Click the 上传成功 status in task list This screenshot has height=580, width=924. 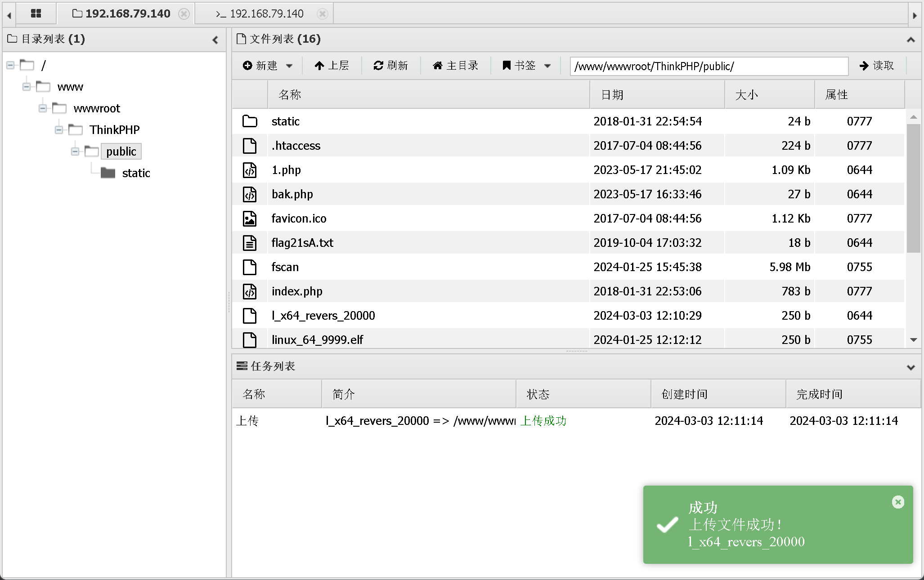[x=543, y=421]
